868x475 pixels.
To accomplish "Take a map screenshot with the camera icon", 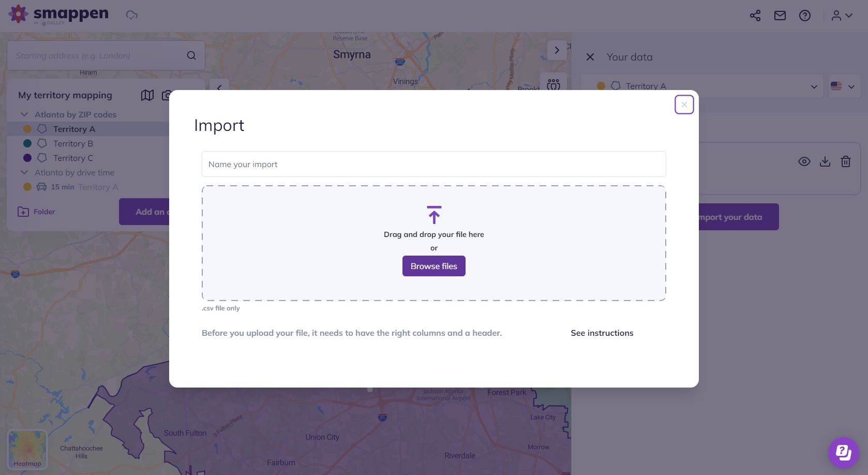I will [x=167, y=95].
